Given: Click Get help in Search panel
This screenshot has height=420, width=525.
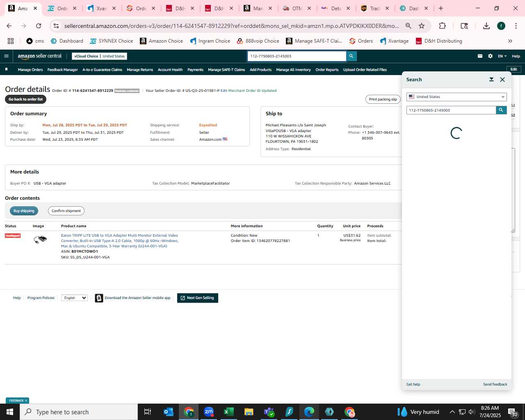Looking at the screenshot, I should 413,384.
